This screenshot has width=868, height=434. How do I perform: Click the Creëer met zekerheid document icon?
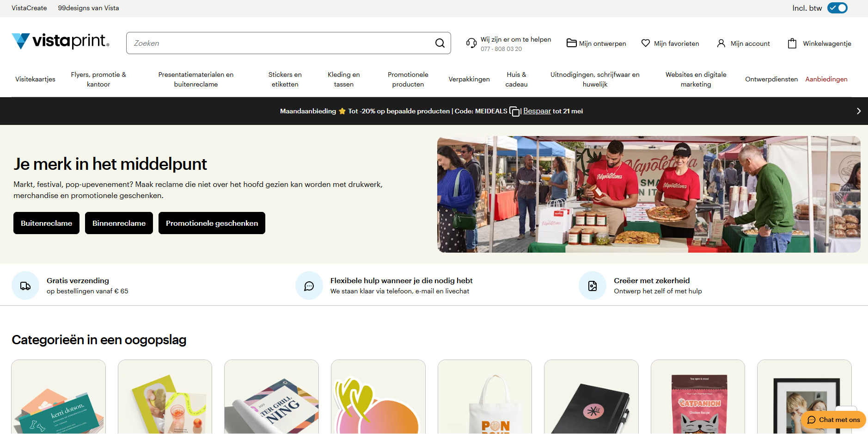[x=593, y=285]
